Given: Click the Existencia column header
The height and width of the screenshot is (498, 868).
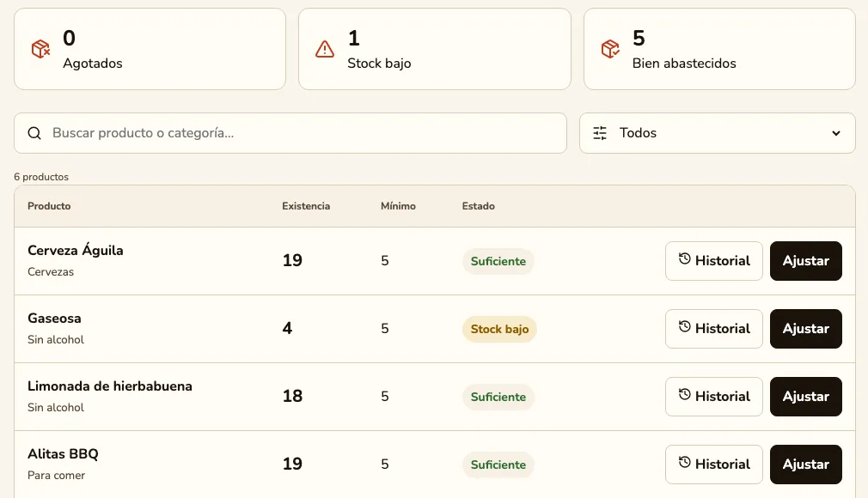Looking at the screenshot, I should (306, 206).
